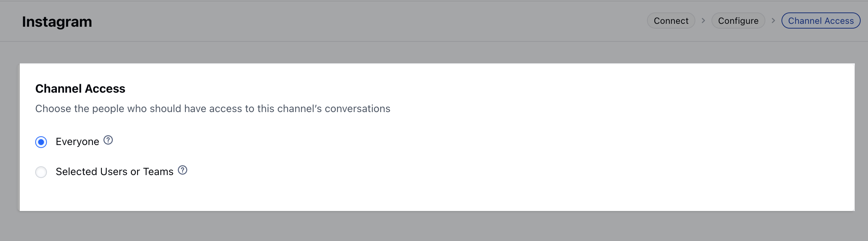Click arrow between Connect and Configure steps

pyautogui.click(x=703, y=21)
